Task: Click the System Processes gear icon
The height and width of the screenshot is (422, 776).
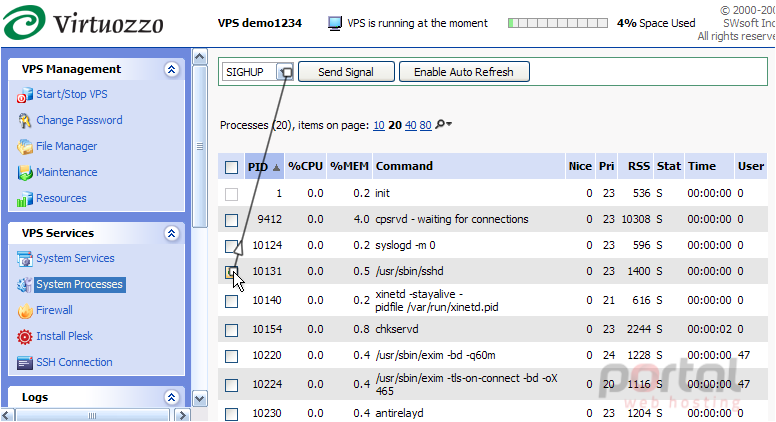Action: click(25, 285)
